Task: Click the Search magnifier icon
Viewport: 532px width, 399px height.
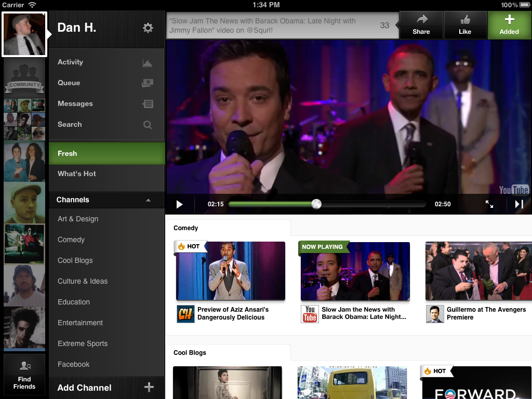Action: 148,125
